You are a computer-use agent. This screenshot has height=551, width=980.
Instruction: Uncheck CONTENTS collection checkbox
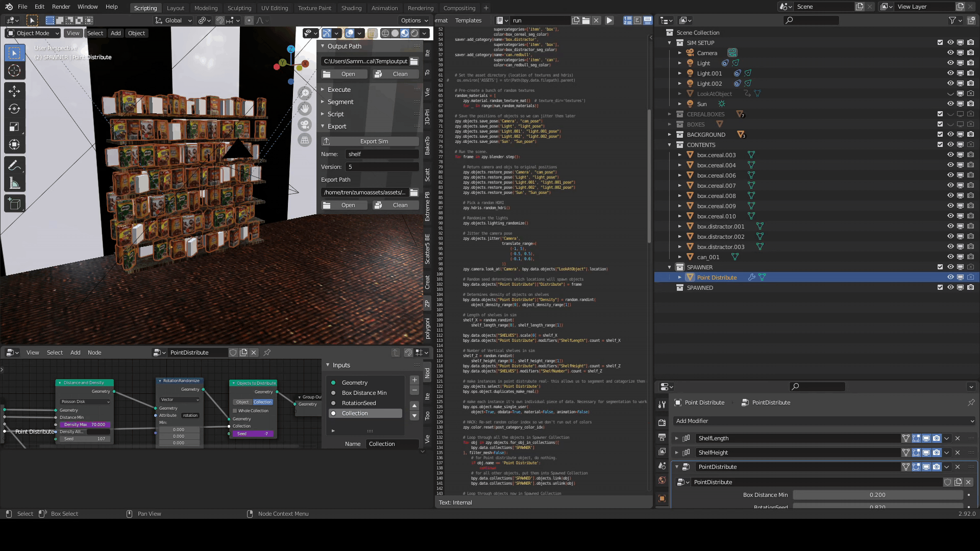(940, 145)
